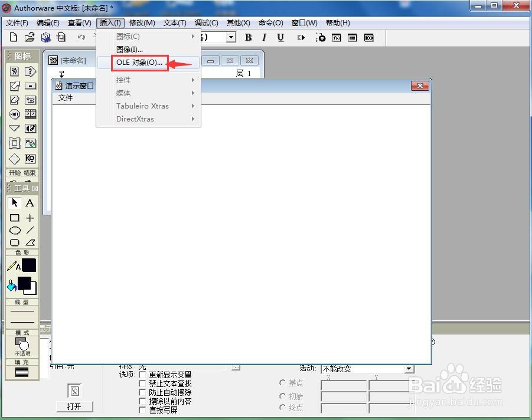This screenshot has height=420, width=532.
Task: Open Knowledge Objects toolbar icon
Action: click(x=368, y=38)
